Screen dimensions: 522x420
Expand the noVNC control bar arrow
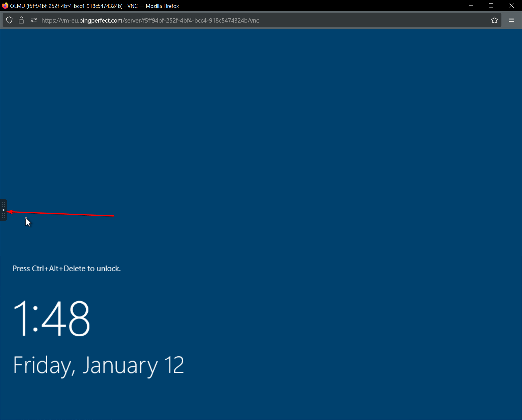point(3,210)
